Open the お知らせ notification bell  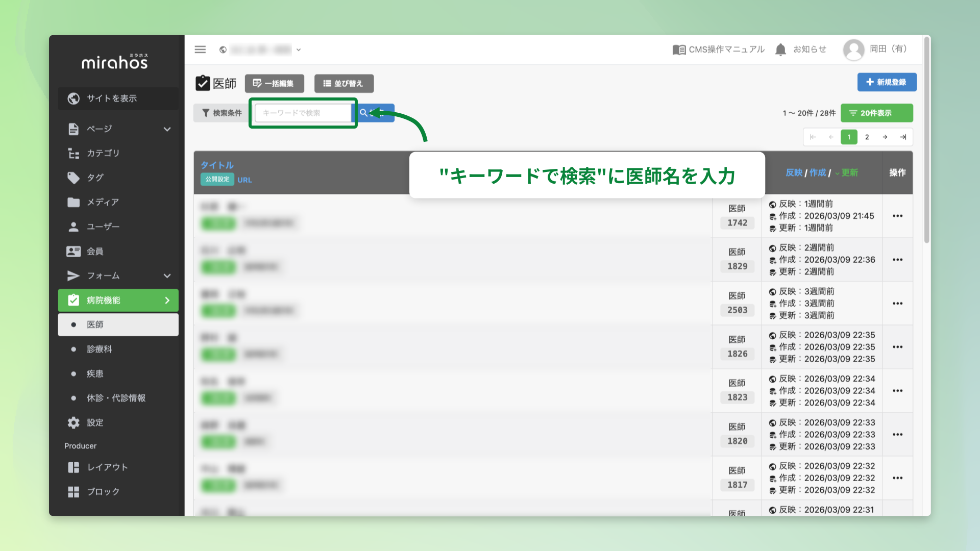pyautogui.click(x=800, y=49)
